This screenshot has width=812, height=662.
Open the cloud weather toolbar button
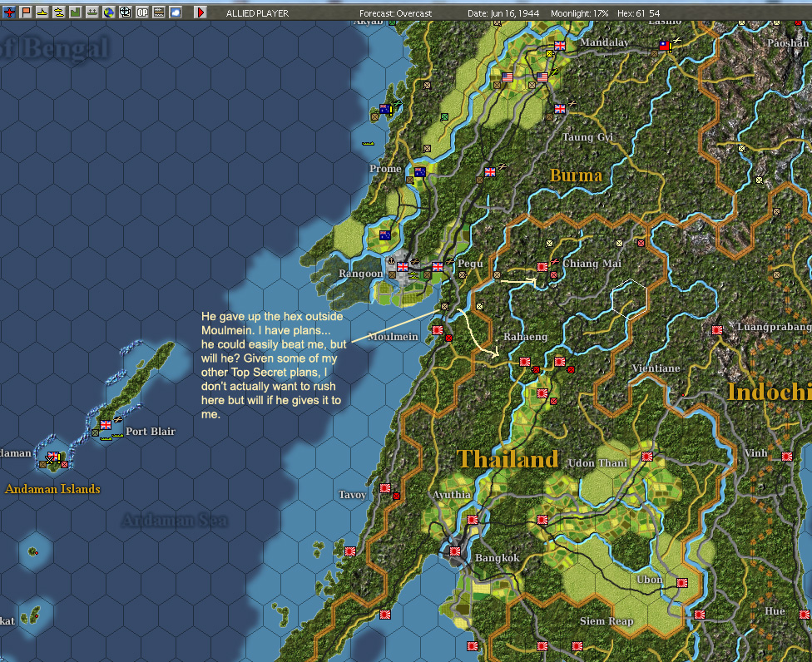tap(176, 12)
